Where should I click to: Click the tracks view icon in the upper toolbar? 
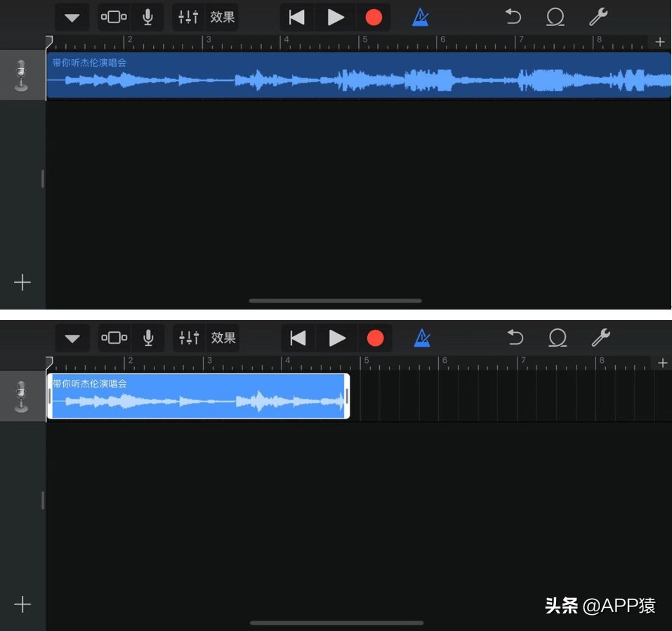tap(114, 18)
